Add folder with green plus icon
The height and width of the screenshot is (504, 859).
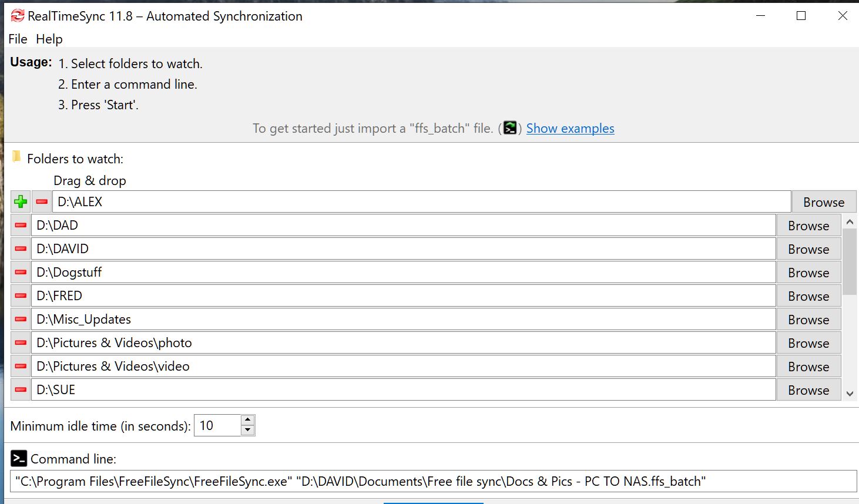(21, 202)
